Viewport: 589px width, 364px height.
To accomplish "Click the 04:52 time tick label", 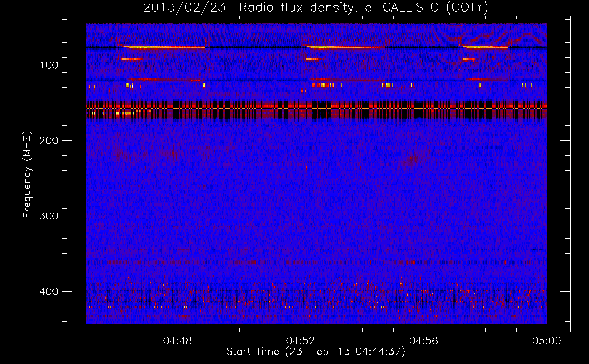I will tap(301, 341).
